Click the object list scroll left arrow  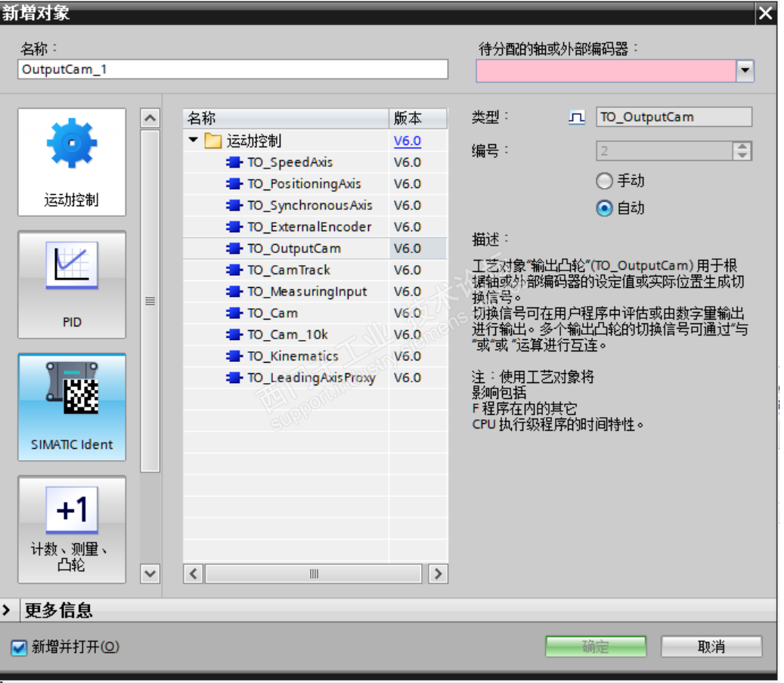click(x=194, y=573)
